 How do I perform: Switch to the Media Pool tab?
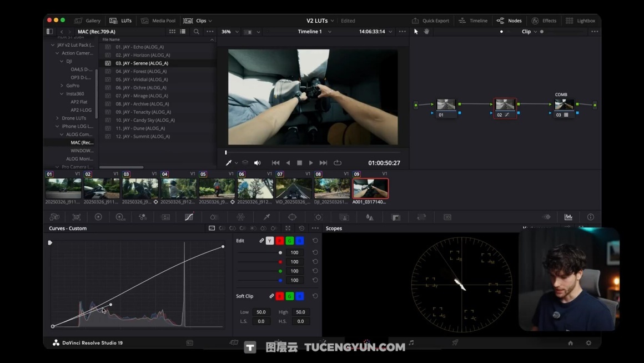[158, 21]
